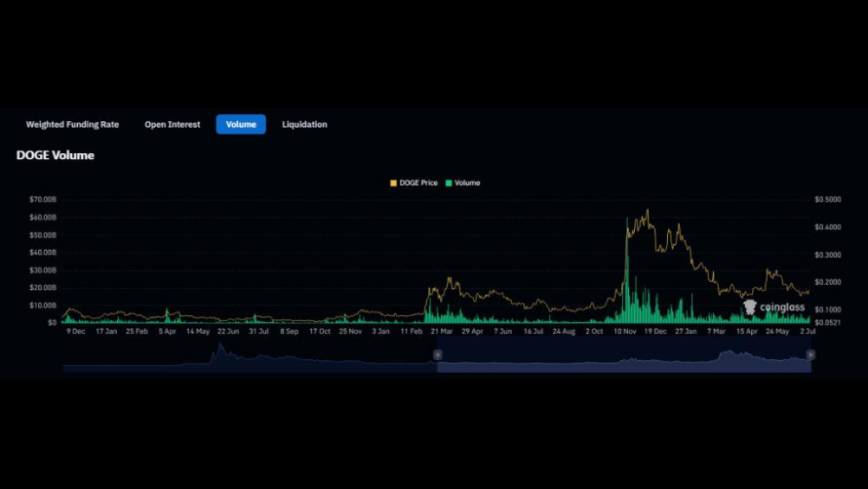Click the $70.00B axis label
This screenshot has height=489, width=868.
(x=43, y=199)
